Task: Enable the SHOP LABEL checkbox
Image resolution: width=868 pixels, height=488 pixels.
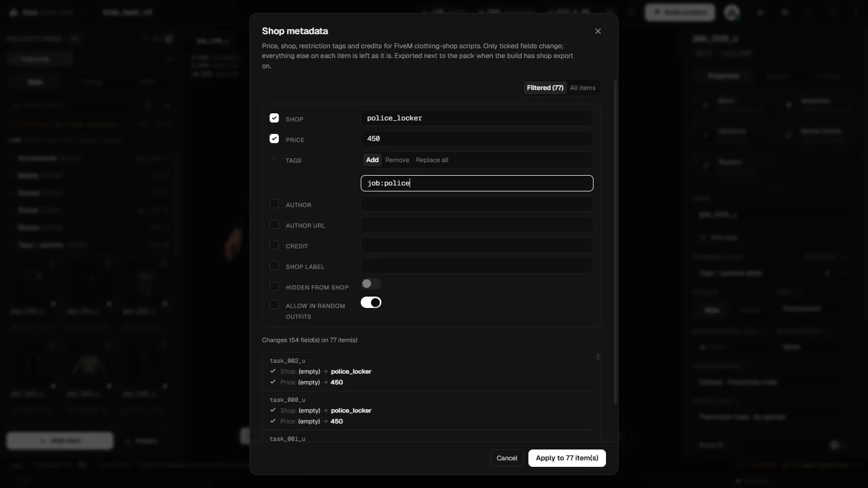Action: pyautogui.click(x=274, y=266)
